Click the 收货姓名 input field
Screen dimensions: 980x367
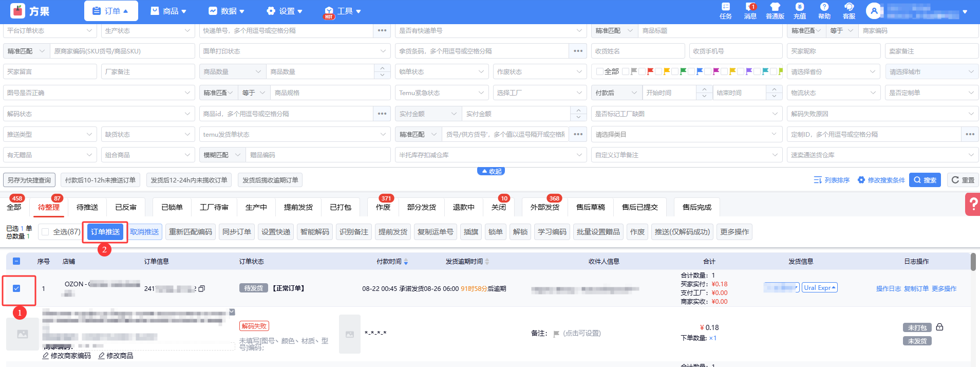click(637, 51)
